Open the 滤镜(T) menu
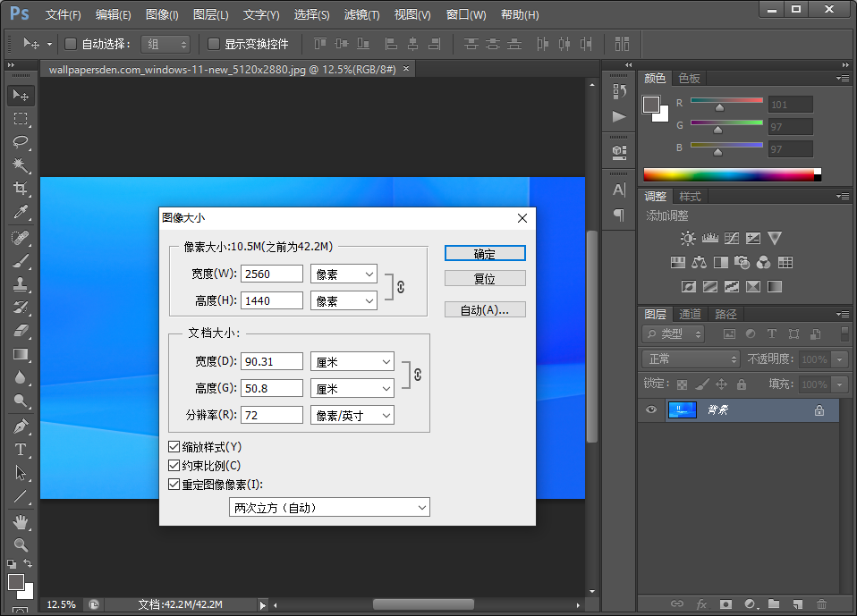Image resolution: width=857 pixels, height=616 pixels. coord(361,15)
